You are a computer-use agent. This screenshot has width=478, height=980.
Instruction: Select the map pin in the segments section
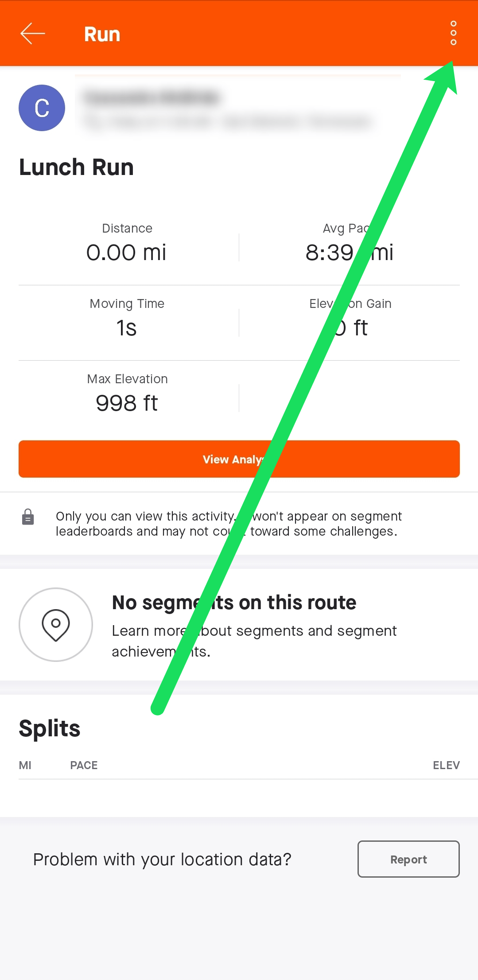point(56,624)
